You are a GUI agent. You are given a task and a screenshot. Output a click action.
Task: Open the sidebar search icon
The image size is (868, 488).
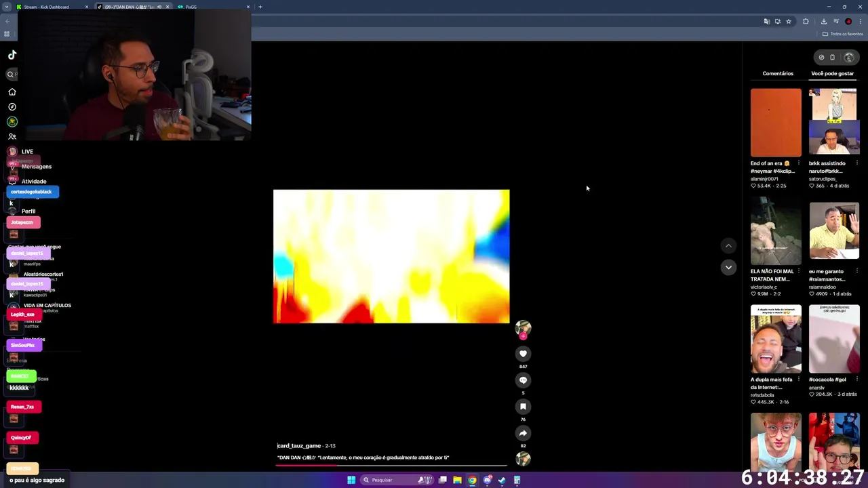11,75
